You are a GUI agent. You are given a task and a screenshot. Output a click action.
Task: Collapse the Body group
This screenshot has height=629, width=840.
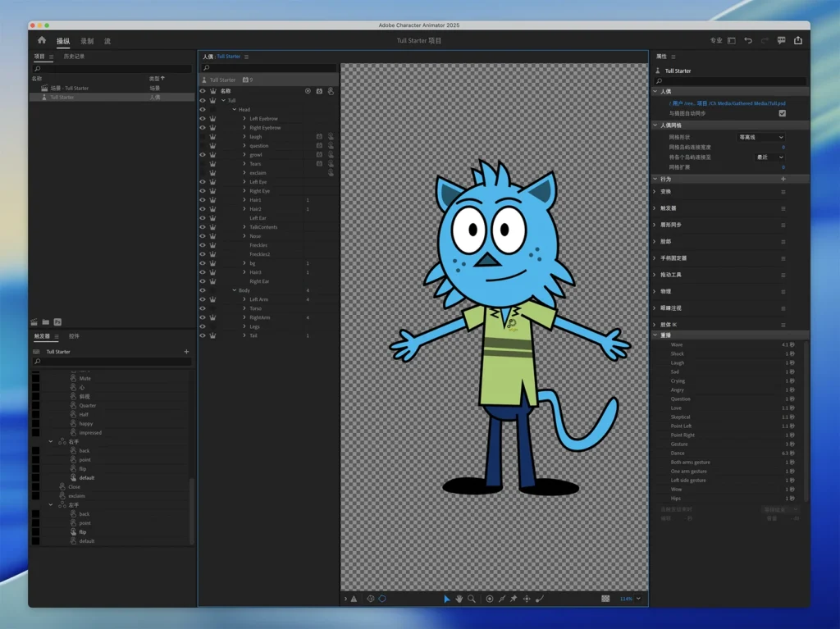click(234, 290)
